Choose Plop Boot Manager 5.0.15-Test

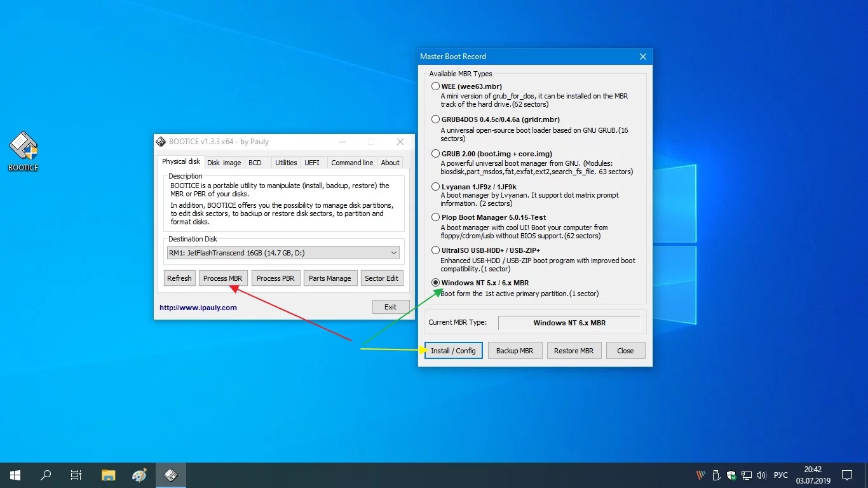[435, 217]
